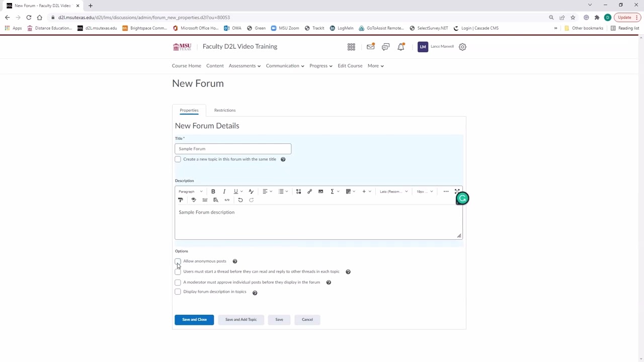
Task: Check Create a new topic with same title
Action: tap(178, 159)
